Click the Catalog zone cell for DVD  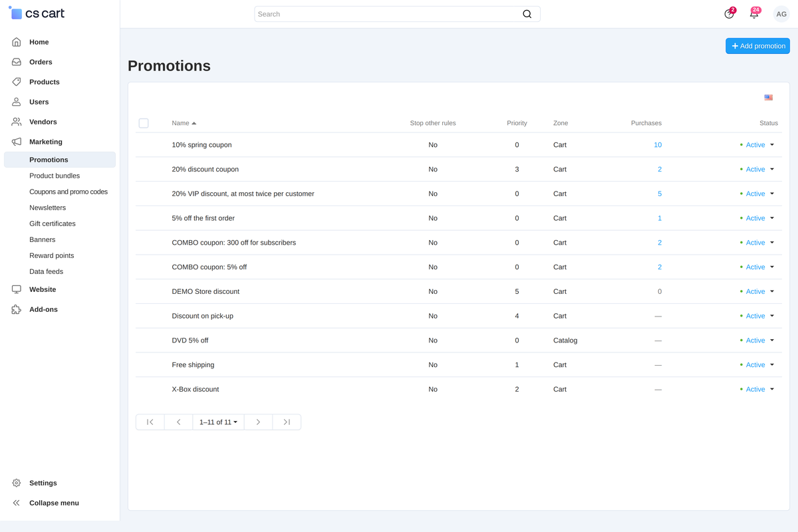(565, 340)
